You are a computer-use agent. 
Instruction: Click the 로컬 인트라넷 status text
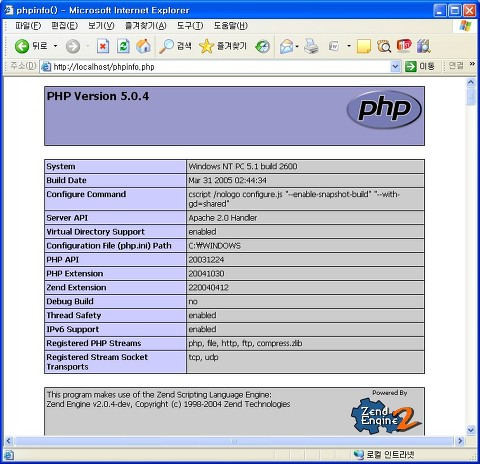pos(390,454)
